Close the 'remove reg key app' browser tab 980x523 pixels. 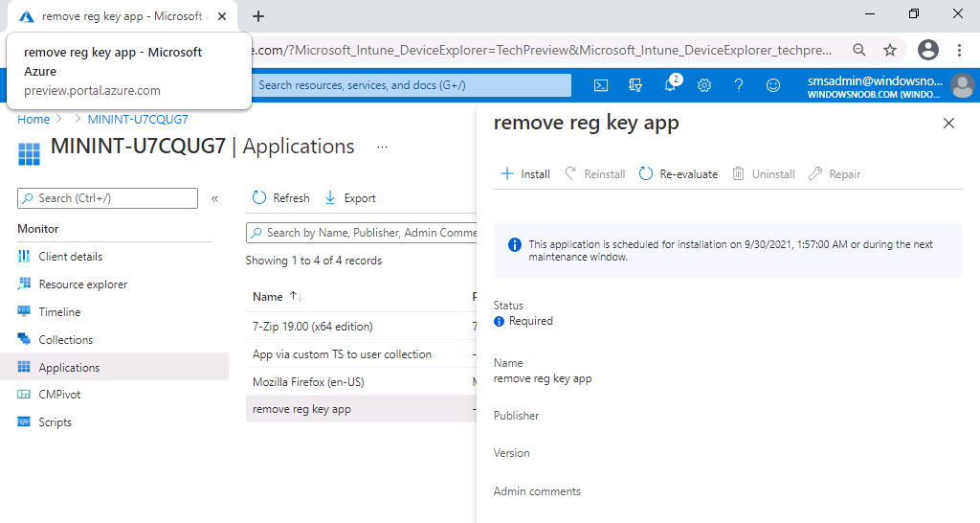click(x=222, y=16)
